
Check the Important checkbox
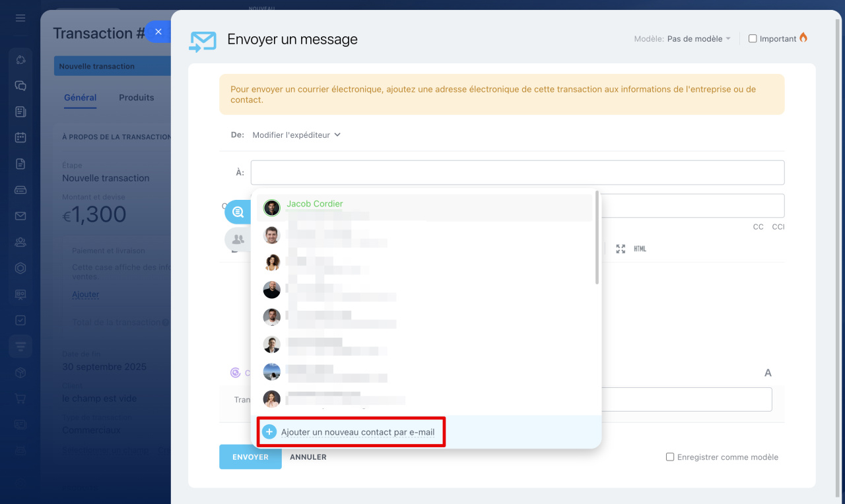click(753, 39)
